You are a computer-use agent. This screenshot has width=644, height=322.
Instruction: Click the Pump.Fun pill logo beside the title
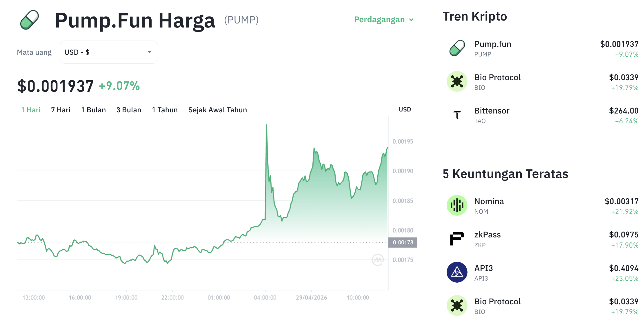[x=29, y=20]
